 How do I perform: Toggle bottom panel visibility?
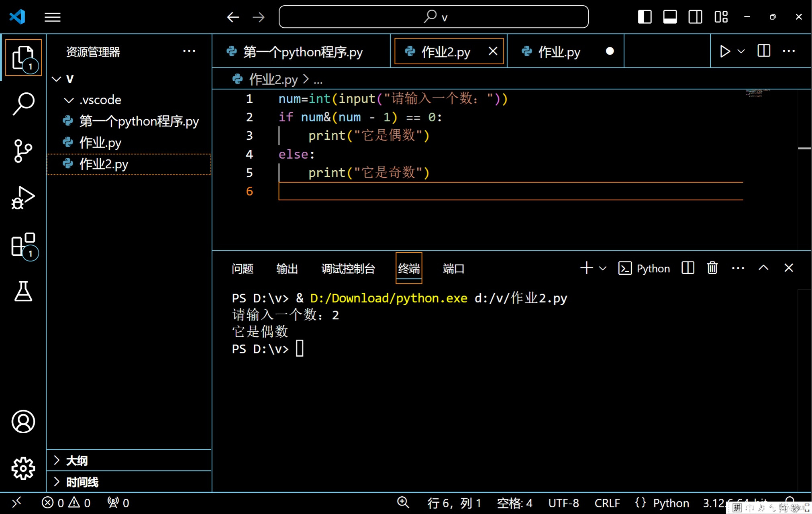[x=670, y=17]
